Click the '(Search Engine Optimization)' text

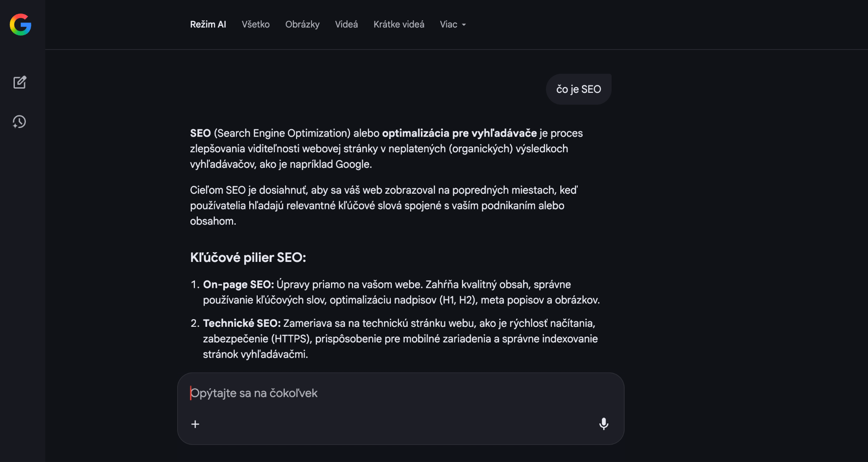(282, 133)
